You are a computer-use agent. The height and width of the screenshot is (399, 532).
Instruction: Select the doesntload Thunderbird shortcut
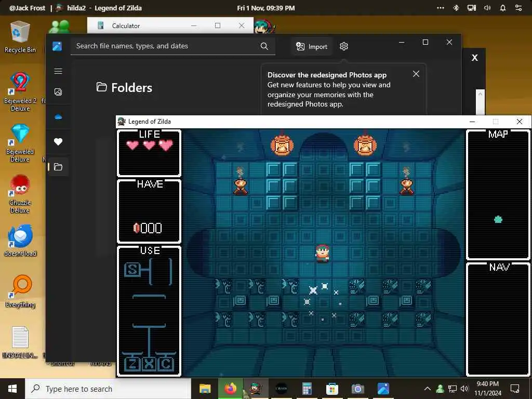click(x=20, y=240)
